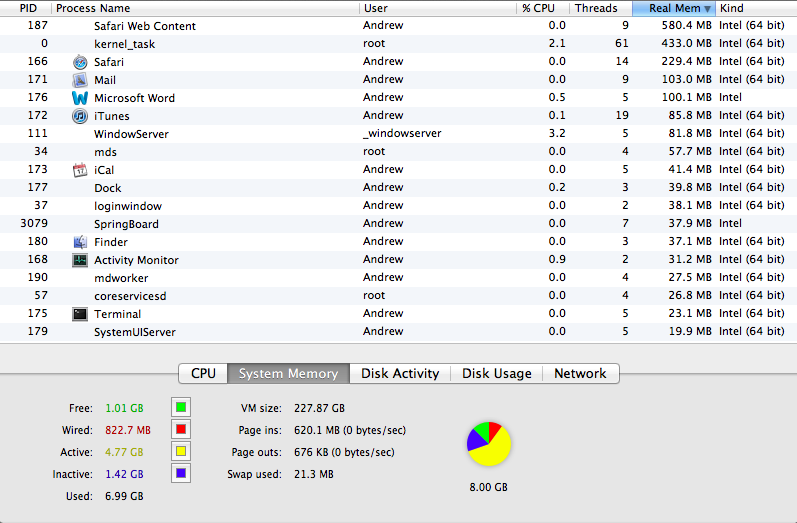Click the Microsoft Word process name
The image size is (797, 523).
pyautogui.click(x=134, y=98)
